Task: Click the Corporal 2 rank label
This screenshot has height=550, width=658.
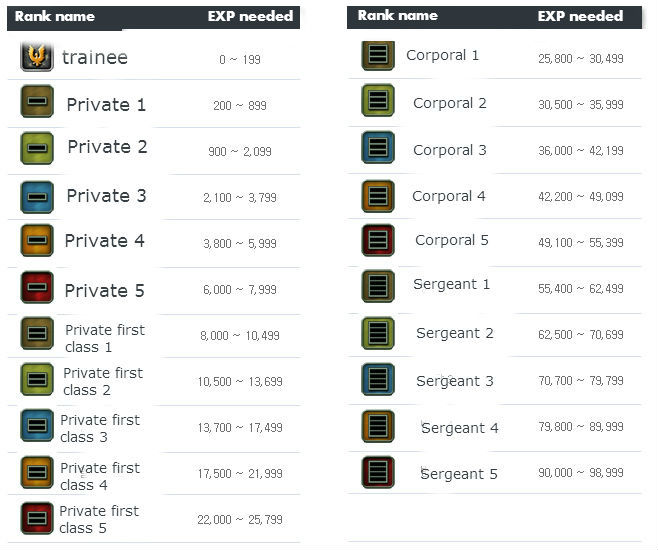Action: [x=449, y=103]
